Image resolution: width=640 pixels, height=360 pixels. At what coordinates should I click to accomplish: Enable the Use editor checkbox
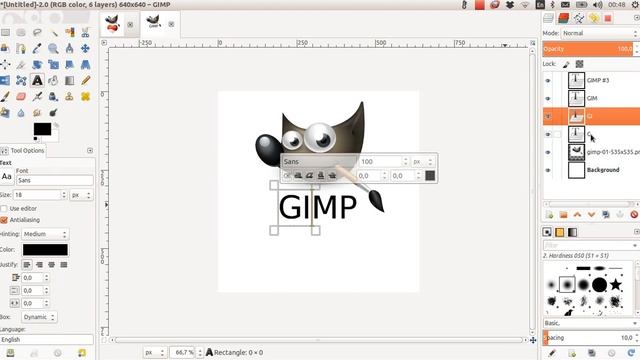[4, 209]
